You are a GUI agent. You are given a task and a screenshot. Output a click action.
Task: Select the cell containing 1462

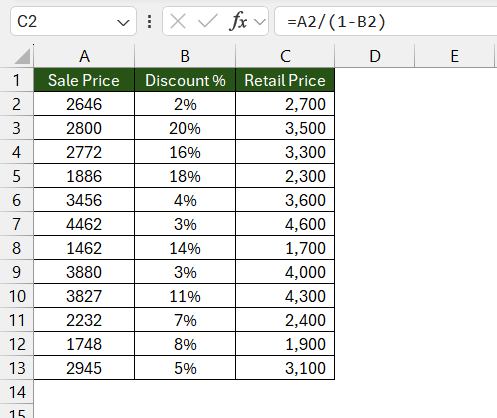(x=84, y=248)
